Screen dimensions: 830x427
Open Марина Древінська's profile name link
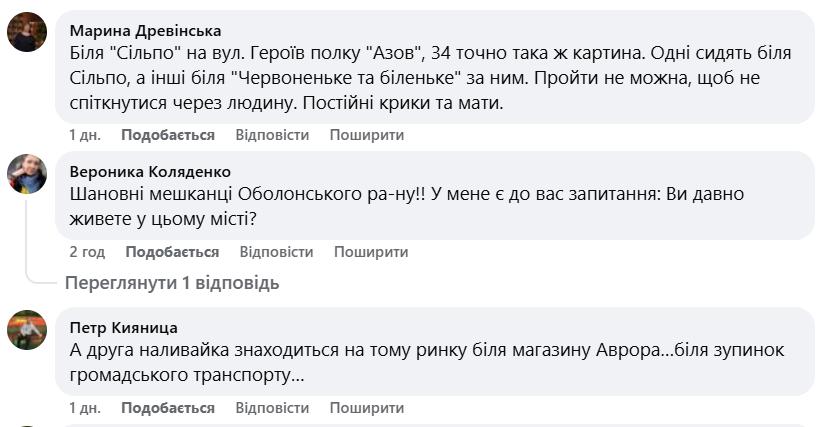click(145, 31)
